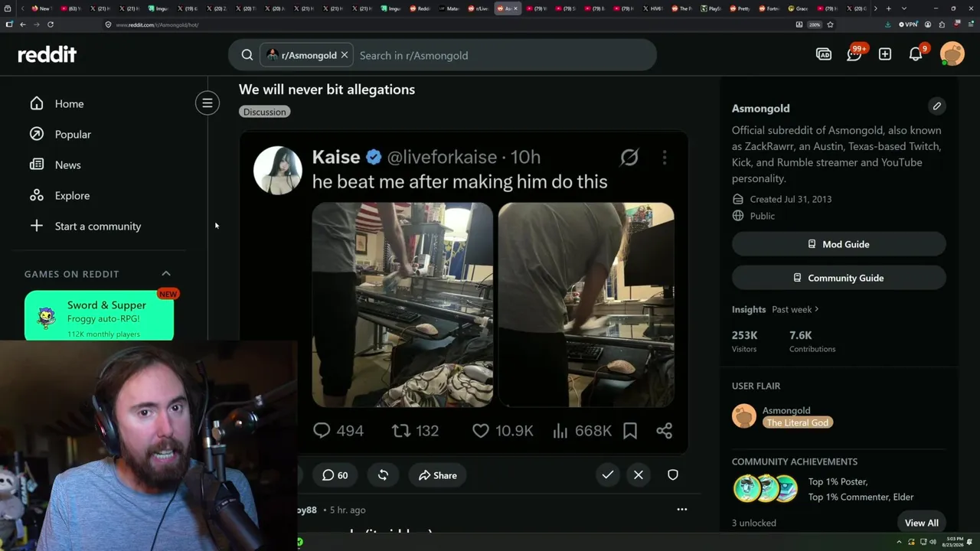Viewport: 980px width, 551px height.
Task: Click the community achievements badge icons
Action: point(766,489)
